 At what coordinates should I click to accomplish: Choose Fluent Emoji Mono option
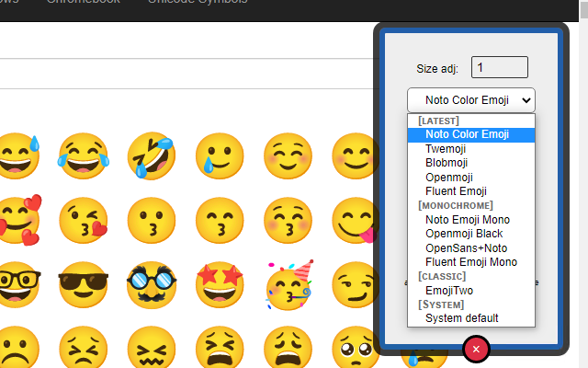tap(471, 262)
